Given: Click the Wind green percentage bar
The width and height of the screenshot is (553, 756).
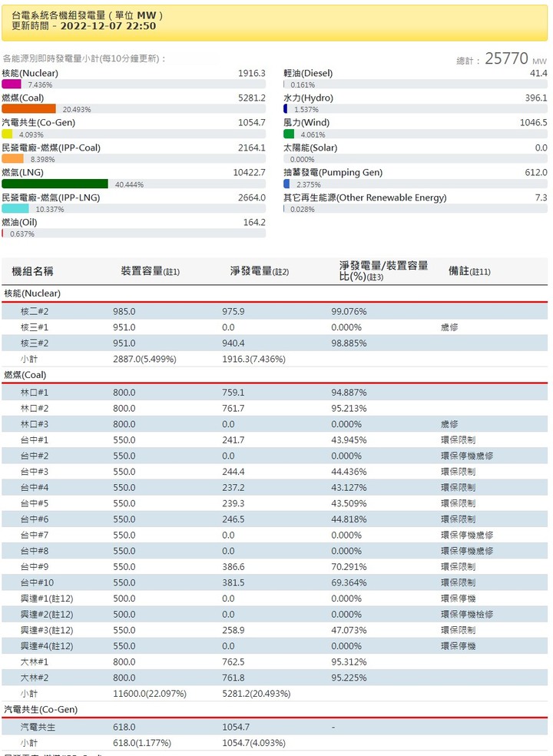Looking at the screenshot, I should point(289,134).
